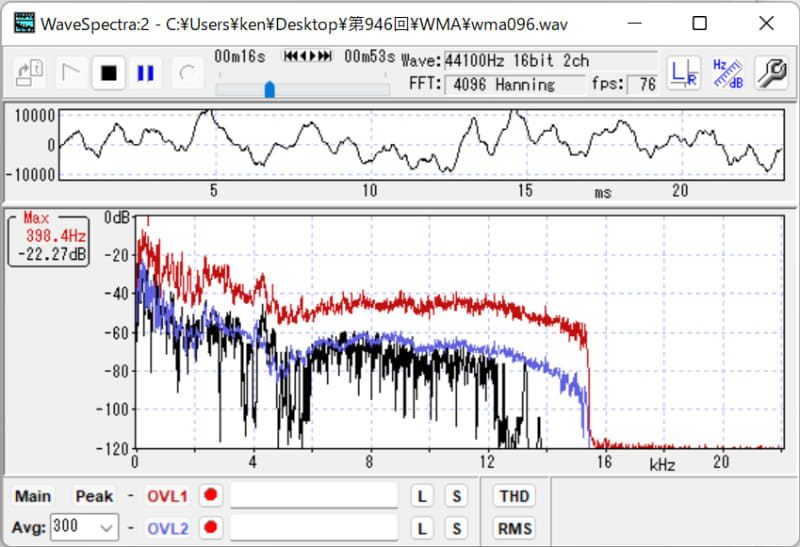800x547 pixels.
Task: Expand the Avg 300 dropdown
Action: [107, 527]
